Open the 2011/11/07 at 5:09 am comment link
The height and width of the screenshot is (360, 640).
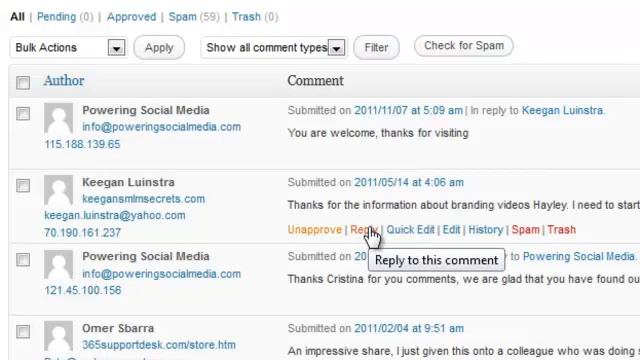[408, 111]
